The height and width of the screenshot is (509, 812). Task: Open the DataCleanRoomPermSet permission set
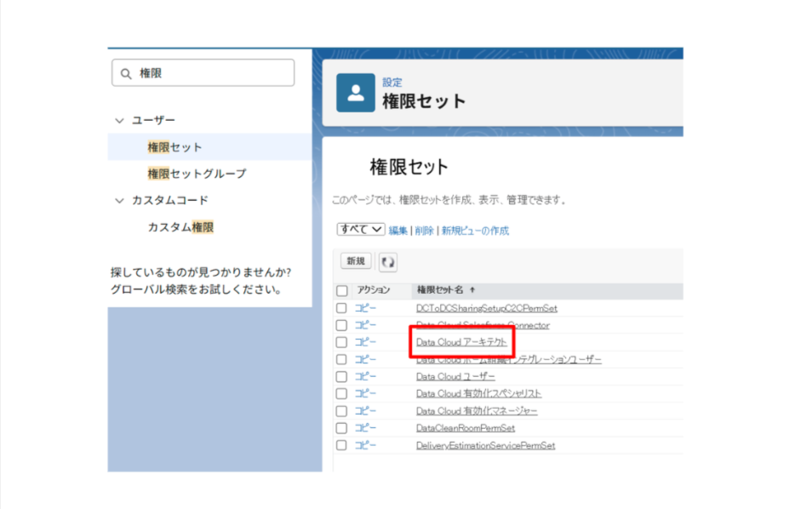465,428
